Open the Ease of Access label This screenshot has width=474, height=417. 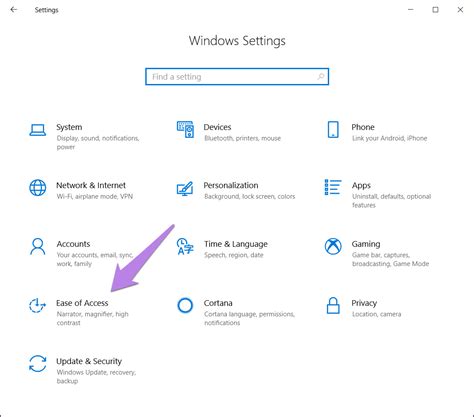tap(82, 303)
